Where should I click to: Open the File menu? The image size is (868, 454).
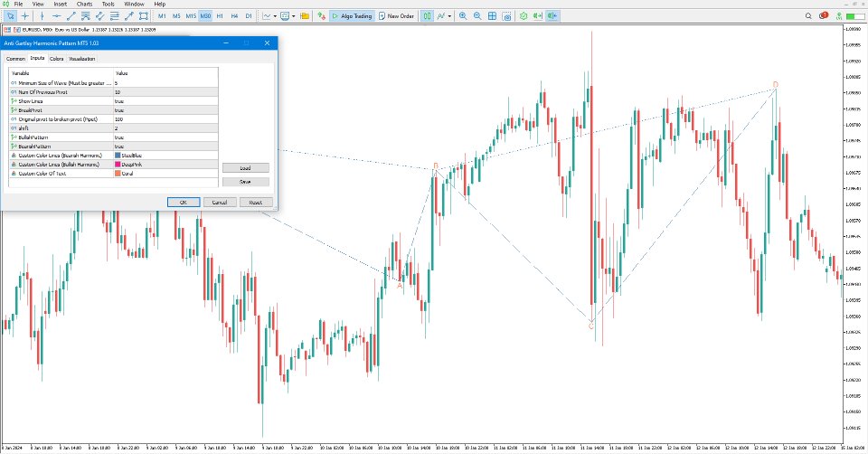tap(18, 4)
